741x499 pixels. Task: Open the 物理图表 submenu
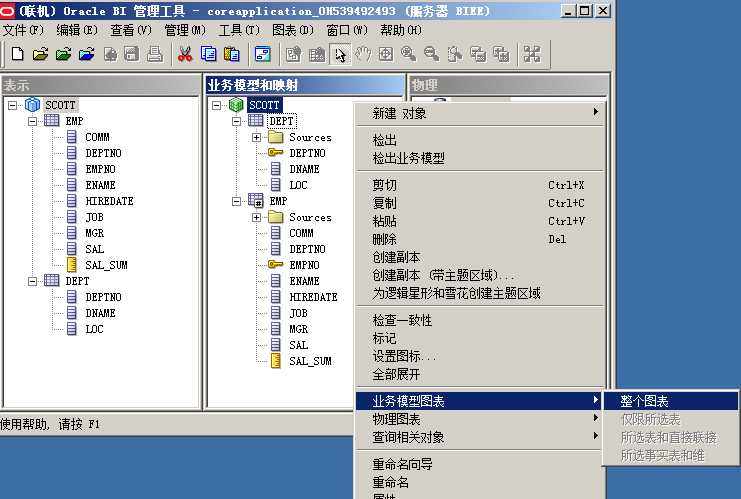pos(480,419)
